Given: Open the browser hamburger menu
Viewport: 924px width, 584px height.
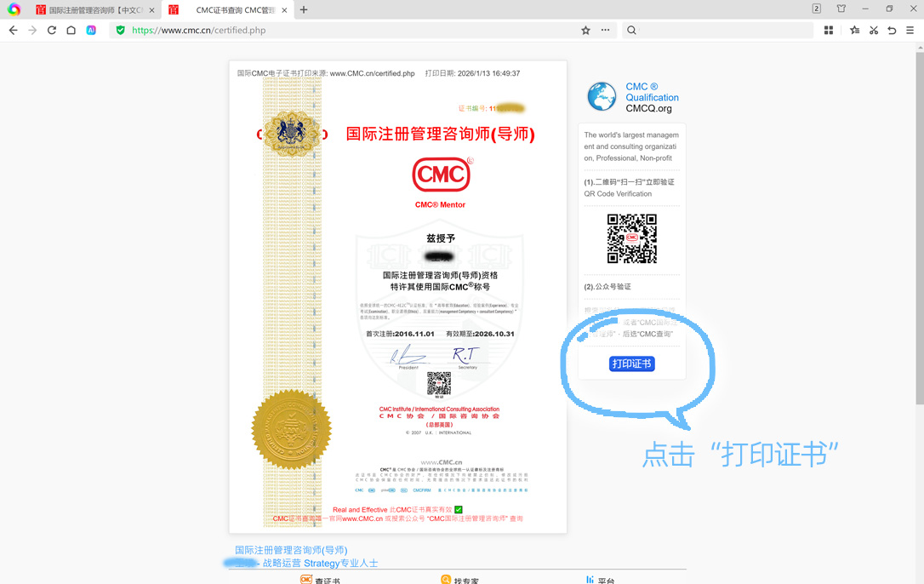Looking at the screenshot, I should (912, 30).
